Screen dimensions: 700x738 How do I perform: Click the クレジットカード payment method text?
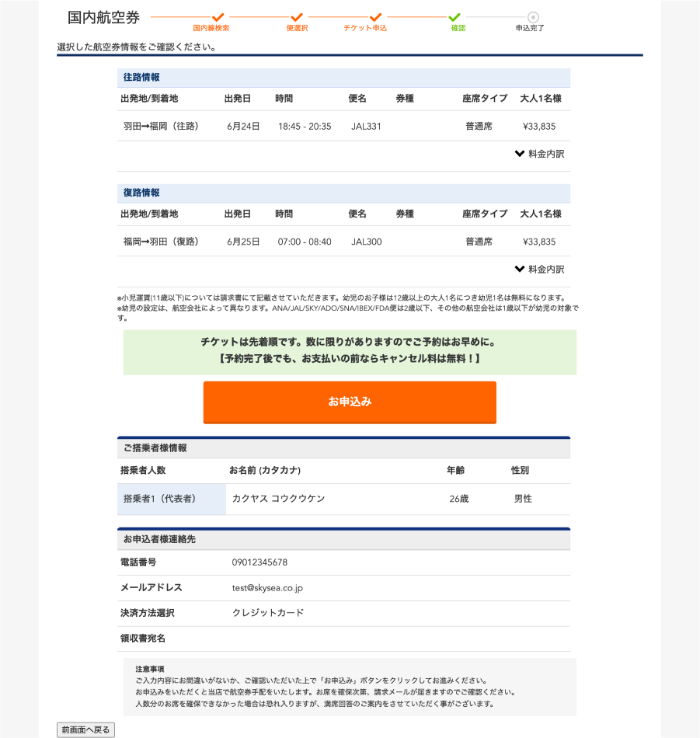(x=268, y=613)
